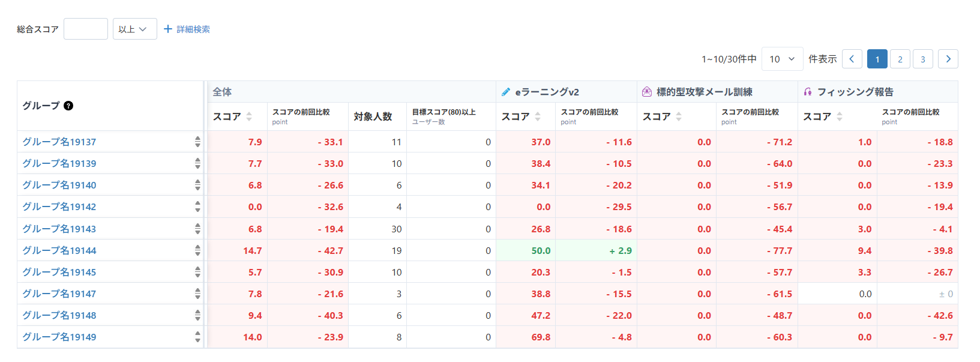The height and width of the screenshot is (362, 980).
Task: Open グループ名19140 link
Action: pos(59,185)
